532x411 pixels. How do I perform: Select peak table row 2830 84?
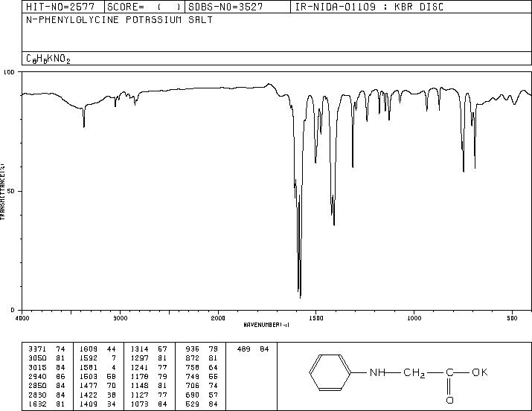click(46, 395)
